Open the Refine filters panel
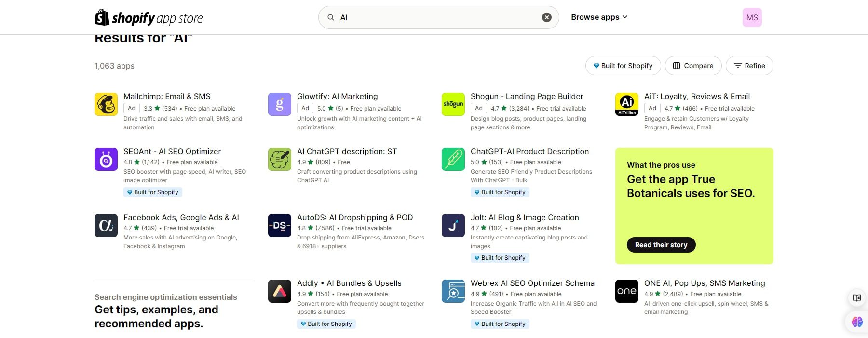This screenshot has width=868, height=338. (x=749, y=66)
